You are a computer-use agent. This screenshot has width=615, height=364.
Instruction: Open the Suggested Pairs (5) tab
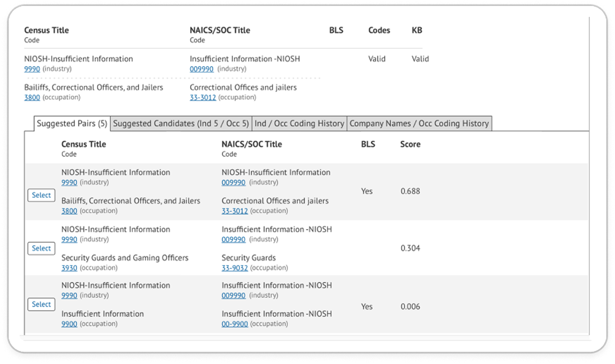tap(72, 123)
